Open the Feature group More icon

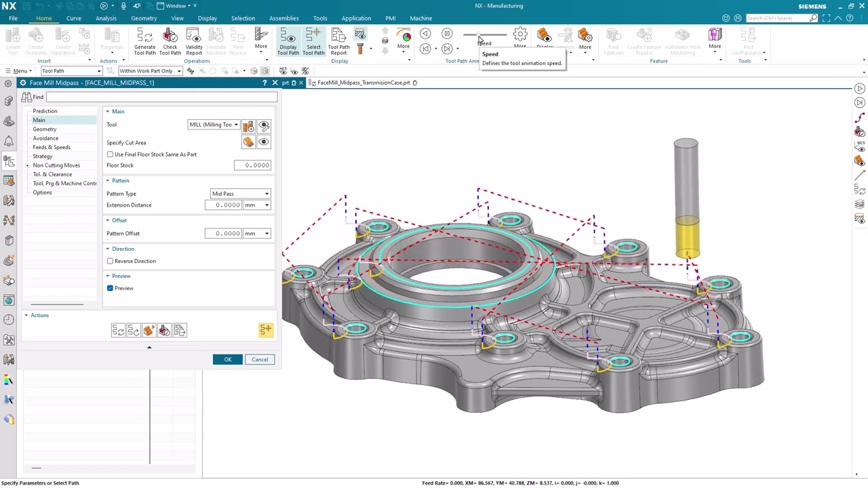(715, 35)
